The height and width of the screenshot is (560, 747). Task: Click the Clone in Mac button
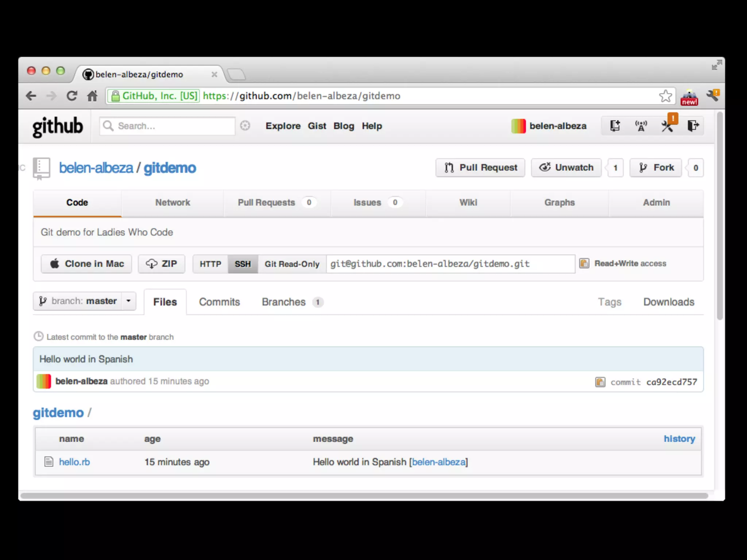86,264
